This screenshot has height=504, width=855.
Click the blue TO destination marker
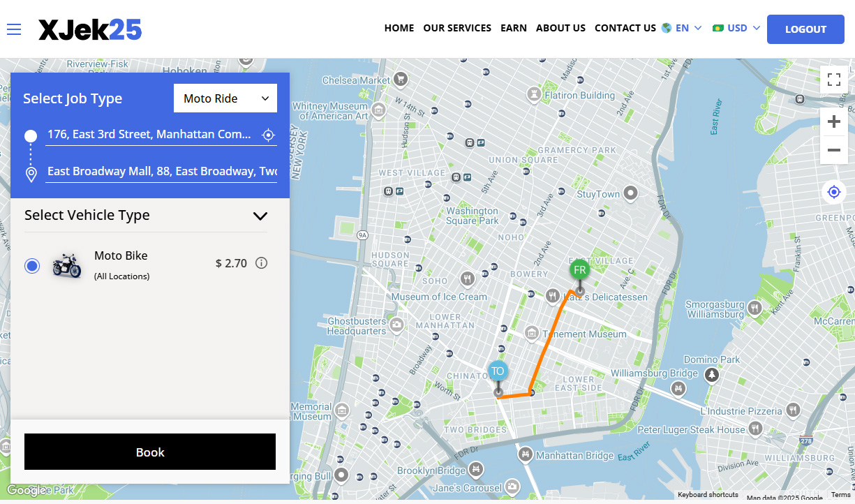coord(497,372)
